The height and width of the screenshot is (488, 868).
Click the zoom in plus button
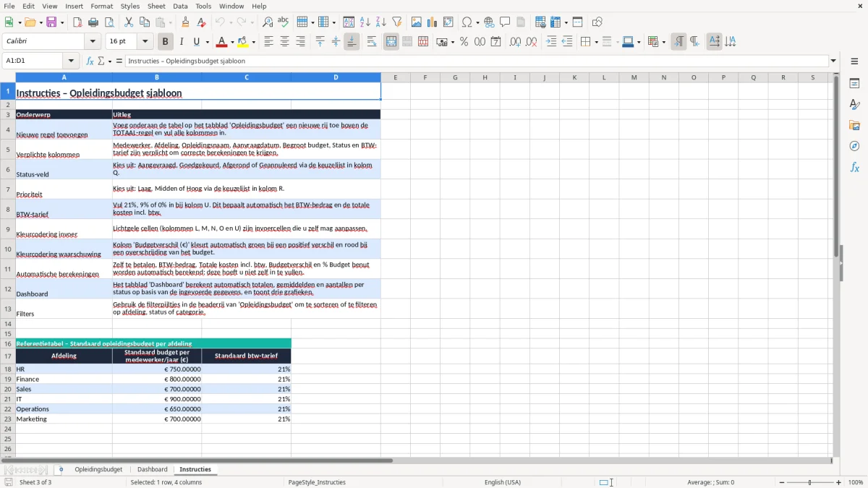839,482
